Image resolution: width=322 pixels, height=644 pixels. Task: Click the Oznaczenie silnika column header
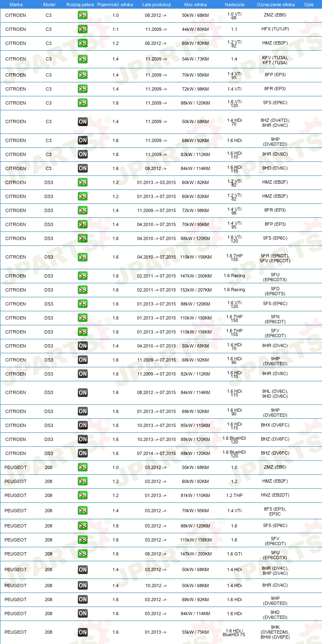(275, 4)
